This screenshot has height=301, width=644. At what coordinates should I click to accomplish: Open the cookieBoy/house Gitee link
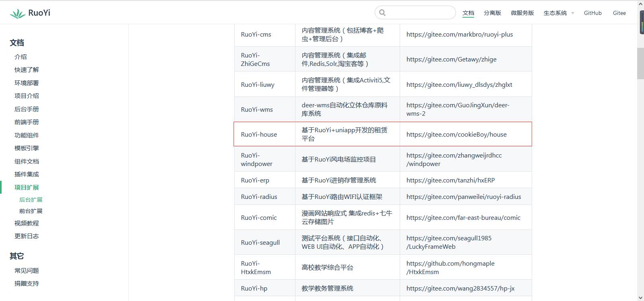(x=456, y=134)
